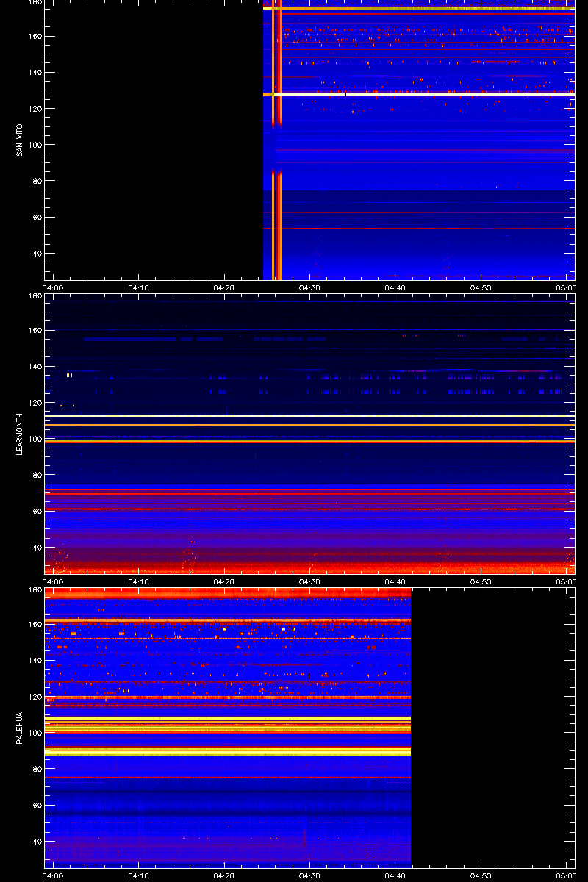This screenshot has width=588, height=882.
Task: Click 04:40 tick under San Vito plot
Action: (395, 288)
